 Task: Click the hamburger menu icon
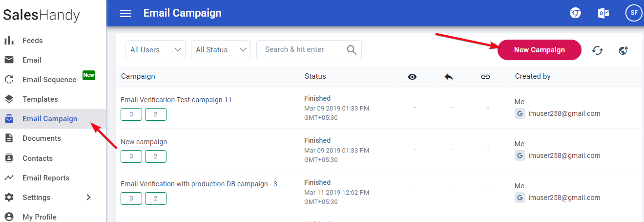[125, 13]
